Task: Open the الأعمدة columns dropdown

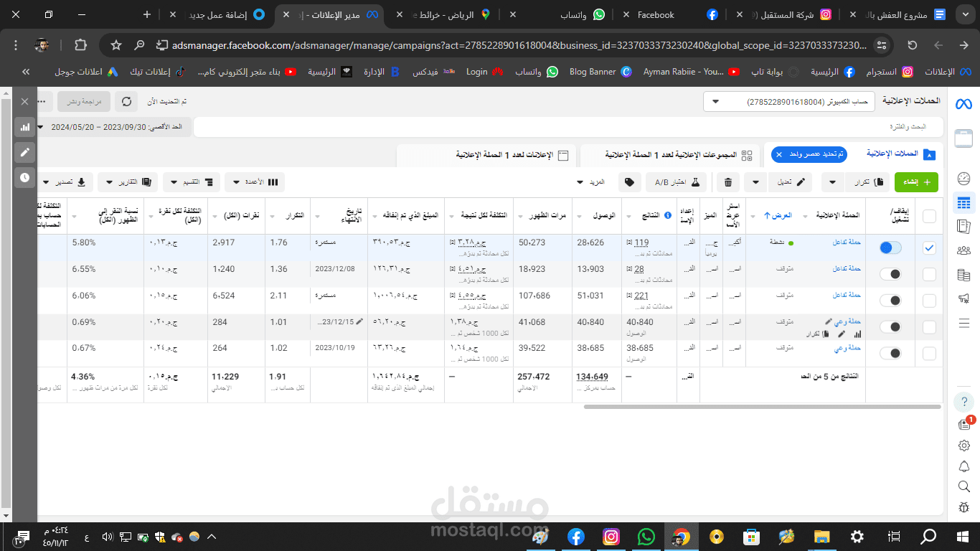Action: [x=255, y=182]
